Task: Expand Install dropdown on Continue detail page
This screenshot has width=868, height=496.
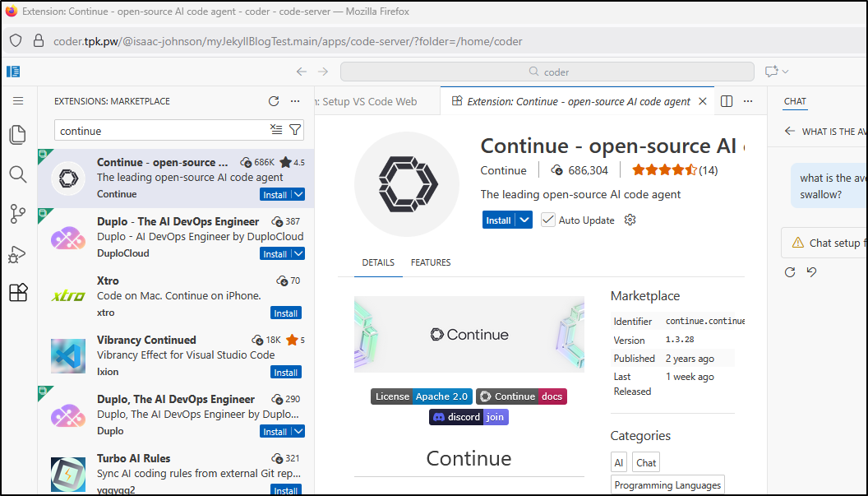Action: coord(524,220)
